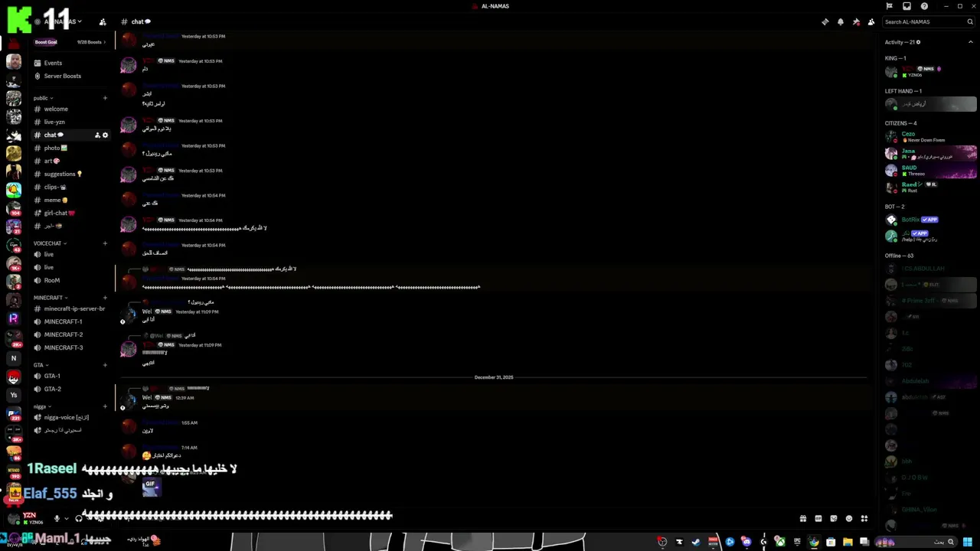This screenshot has width=980, height=551.
Task: Open the Apps launcher in message bar
Action: coord(864,518)
